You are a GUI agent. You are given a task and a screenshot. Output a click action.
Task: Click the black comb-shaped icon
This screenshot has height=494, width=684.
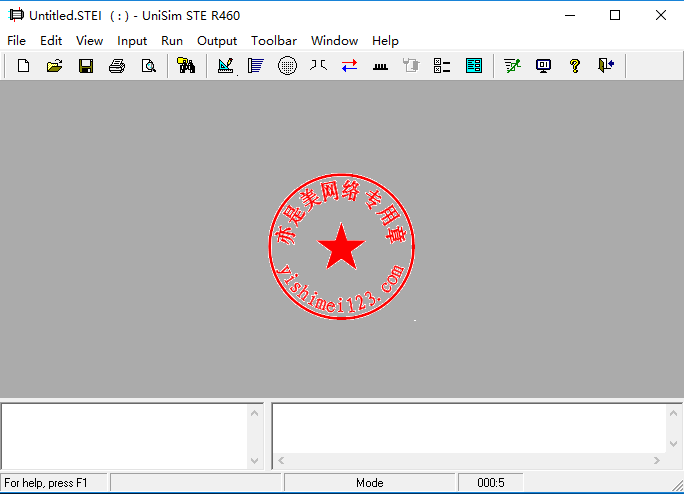(x=380, y=67)
